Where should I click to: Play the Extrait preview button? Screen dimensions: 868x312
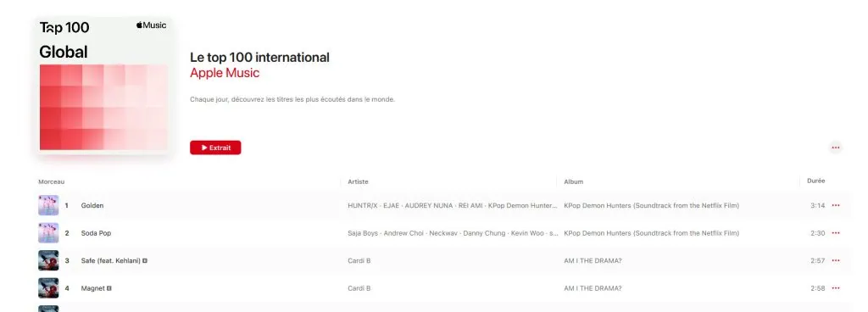coord(215,148)
